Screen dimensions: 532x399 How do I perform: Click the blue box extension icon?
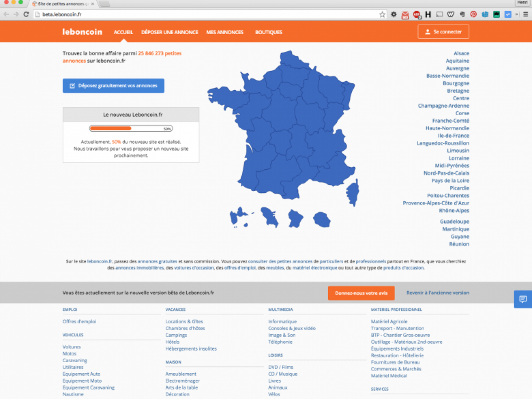coord(485,14)
